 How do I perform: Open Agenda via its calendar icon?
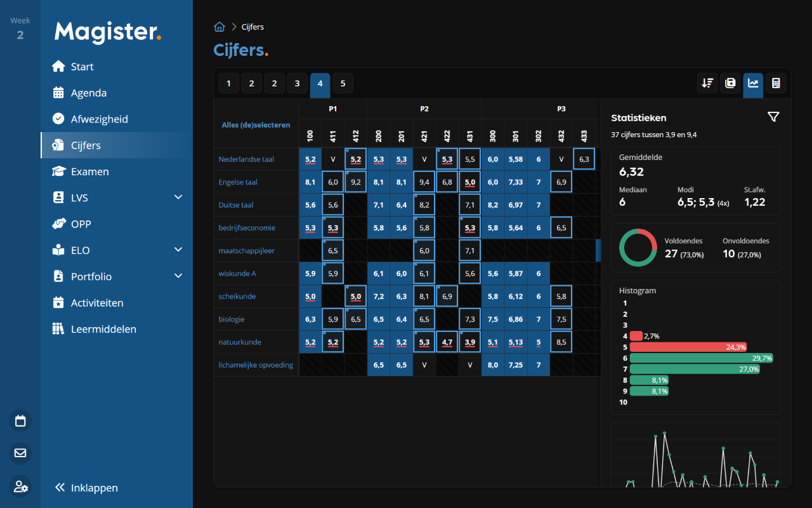pyautogui.click(x=58, y=93)
